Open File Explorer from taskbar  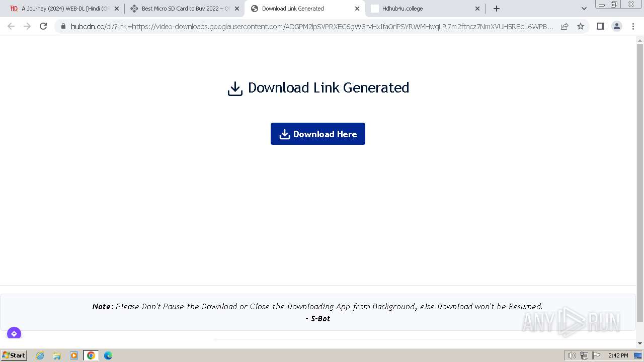[57, 355]
